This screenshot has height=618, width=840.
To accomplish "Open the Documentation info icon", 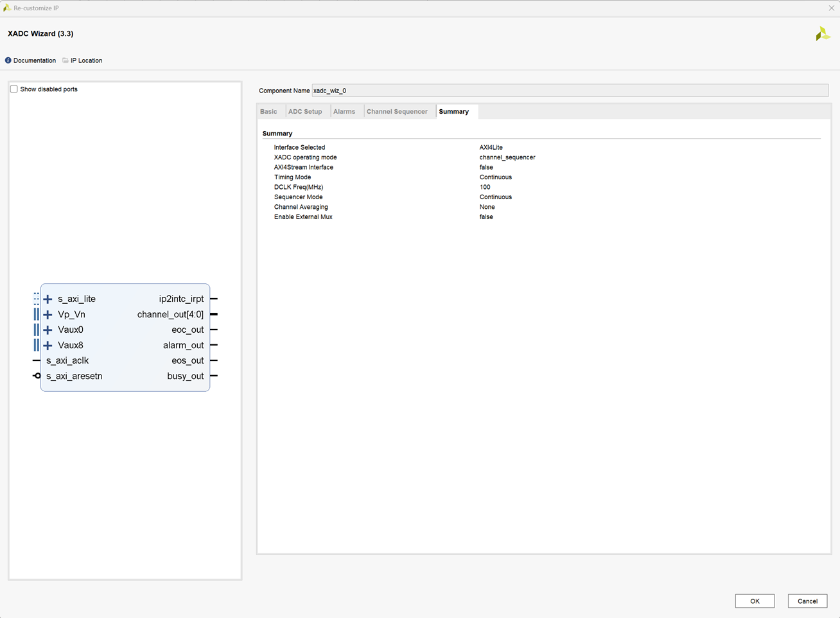I will click(8, 60).
